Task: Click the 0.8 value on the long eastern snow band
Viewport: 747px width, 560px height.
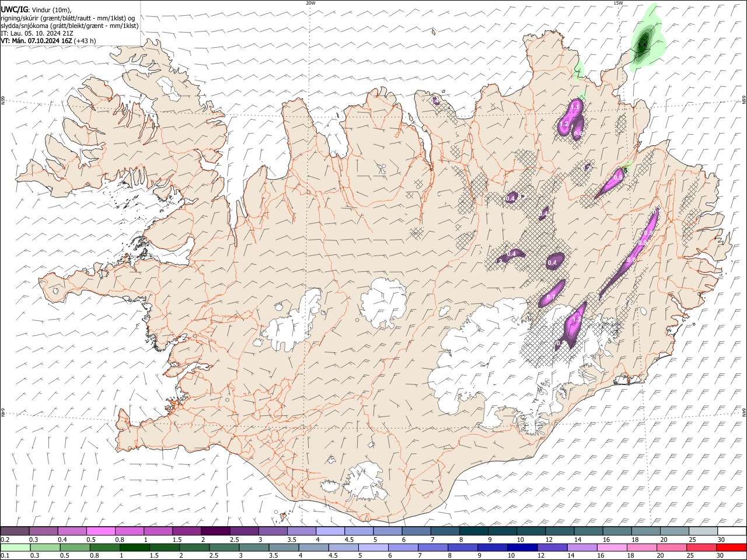Action: pyautogui.click(x=631, y=260)
